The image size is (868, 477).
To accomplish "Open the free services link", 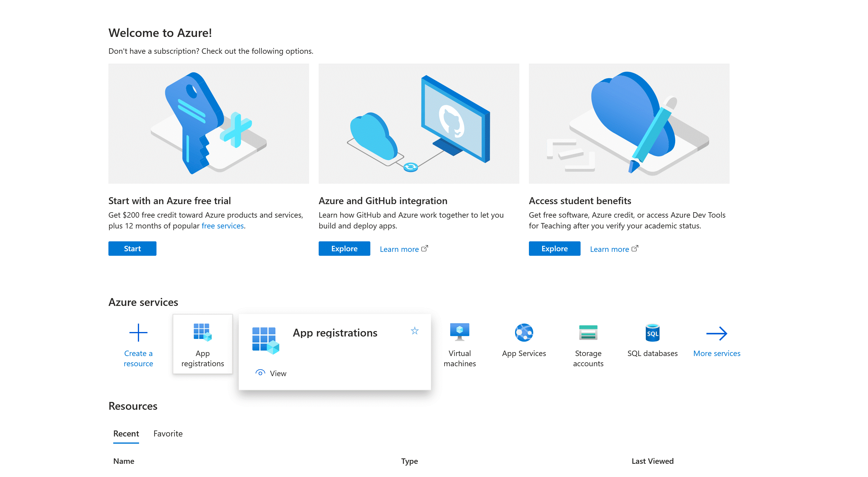I will point(222,226).
